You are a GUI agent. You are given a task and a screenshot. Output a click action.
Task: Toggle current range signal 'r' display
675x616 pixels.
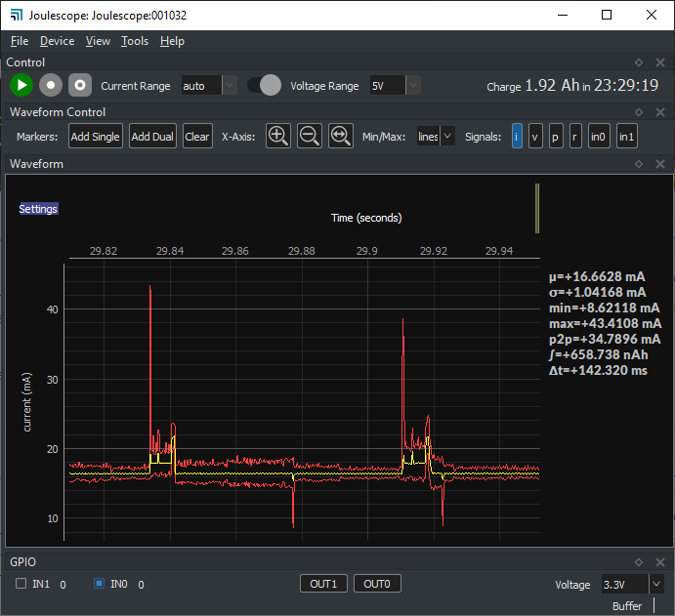(575, 137)
